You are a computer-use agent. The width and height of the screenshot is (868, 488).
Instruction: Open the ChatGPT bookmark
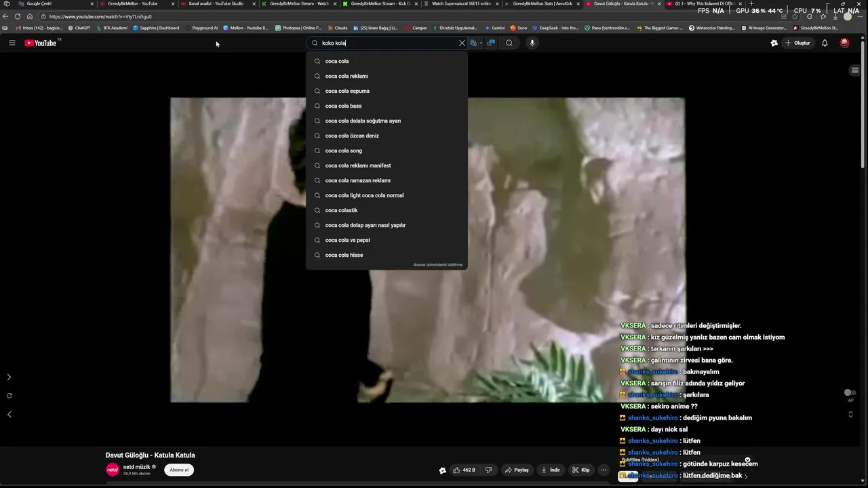point(79,28)
